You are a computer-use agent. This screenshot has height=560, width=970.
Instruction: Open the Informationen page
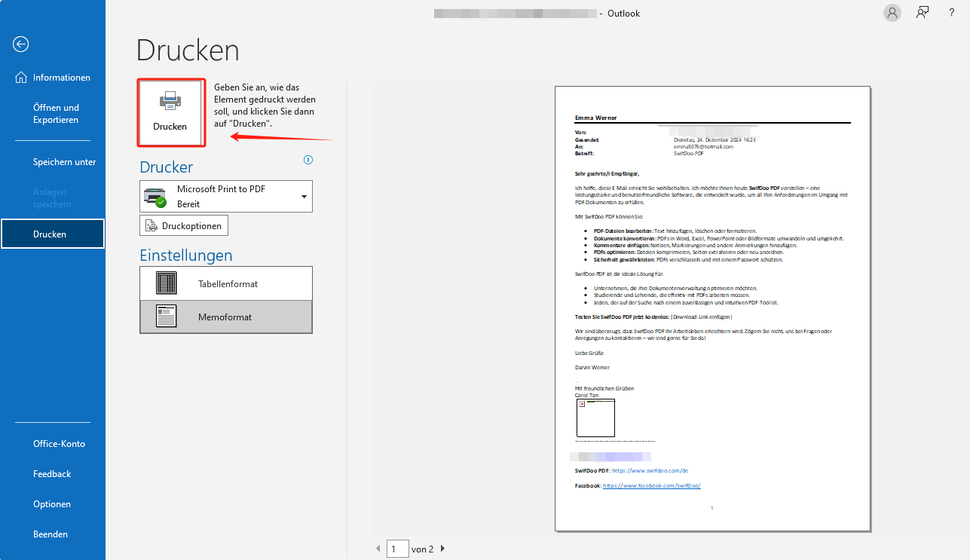tap(53, 78)
